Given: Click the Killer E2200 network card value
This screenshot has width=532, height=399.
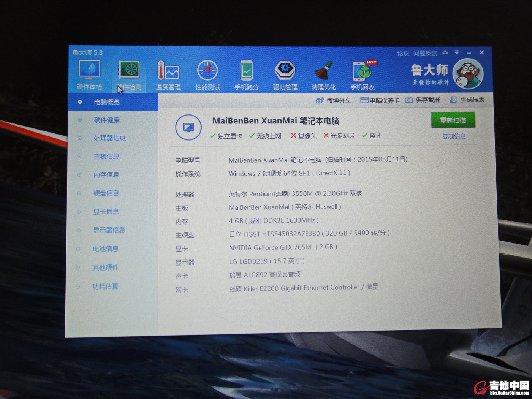Looking at the screenshot, I should [304, 288].
